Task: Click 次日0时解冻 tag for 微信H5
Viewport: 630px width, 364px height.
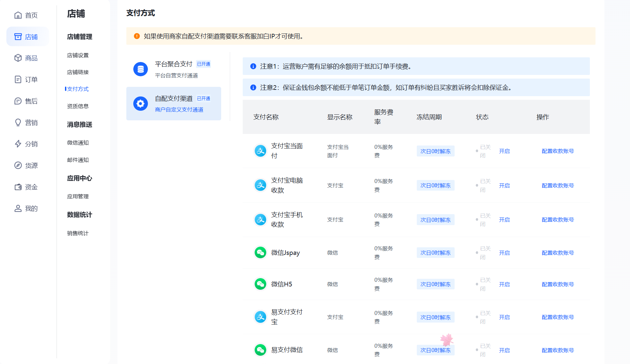Action: click(435, 284)
